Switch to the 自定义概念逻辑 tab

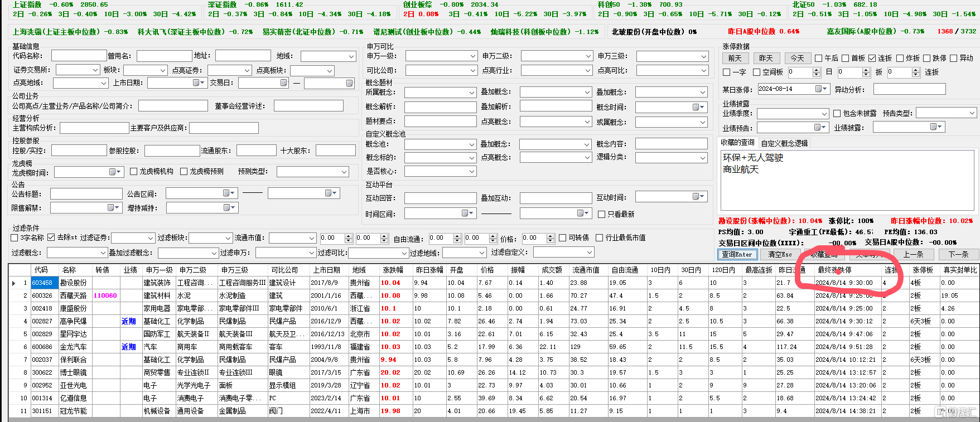pyautogui.click(x=784, y=143)
